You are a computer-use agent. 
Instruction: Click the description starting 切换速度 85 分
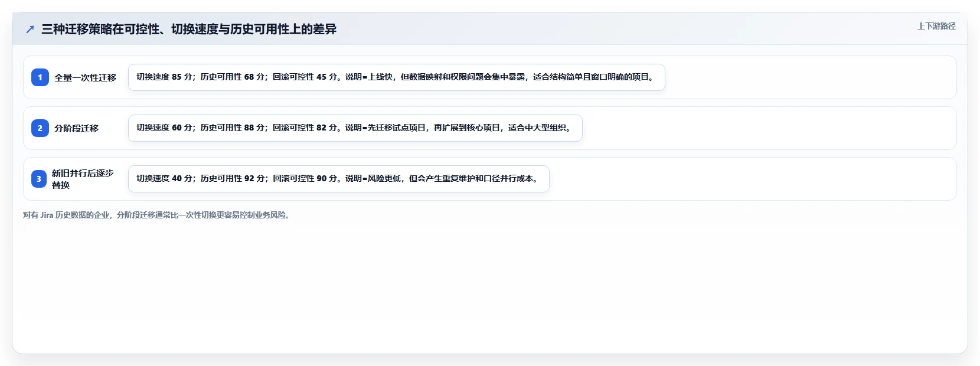(x=396, y=77)
